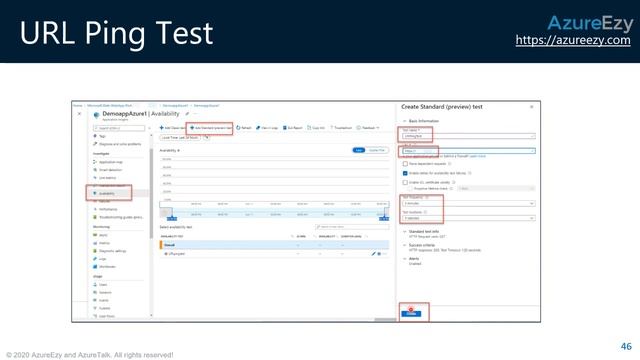This screenshot has width=640, height=360.
Task: Click the URL input field
Action: [x=469, y=151]
